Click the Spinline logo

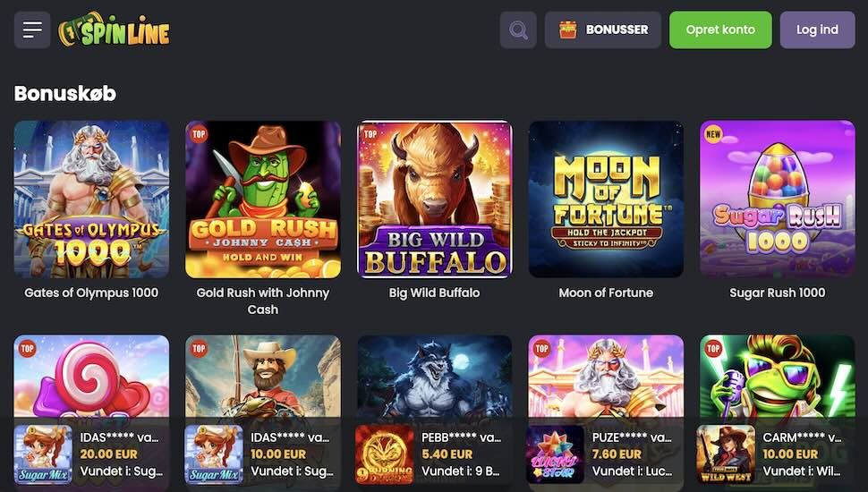(x=114, y=30)
